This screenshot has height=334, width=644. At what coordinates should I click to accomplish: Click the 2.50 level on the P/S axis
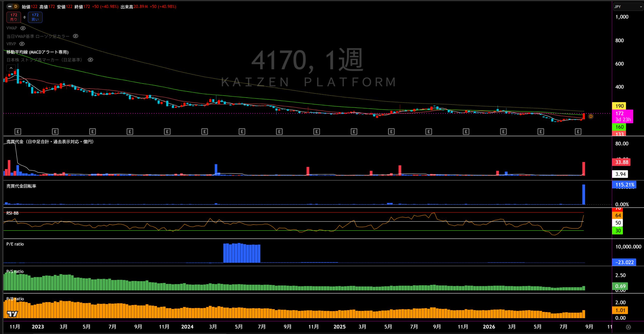point(620,275)
